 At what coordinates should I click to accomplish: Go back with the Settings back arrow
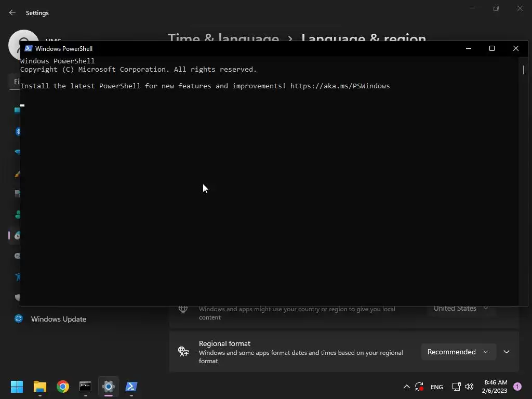[x=12, y=12]
